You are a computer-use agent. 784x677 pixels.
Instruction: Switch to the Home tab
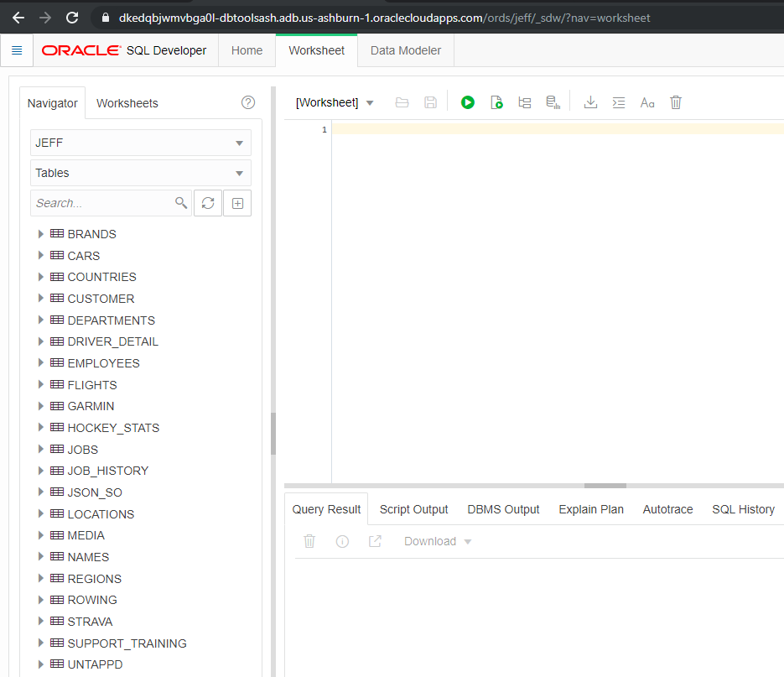point(247,50)
